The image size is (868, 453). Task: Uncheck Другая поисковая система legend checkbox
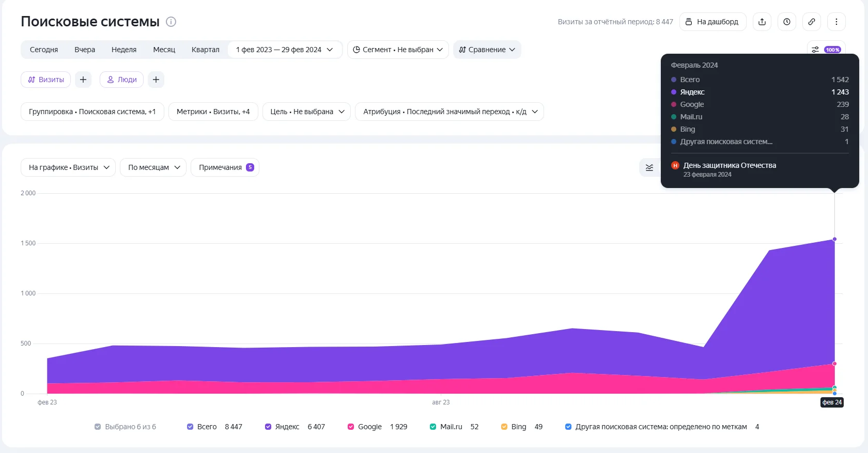point(568,427)
